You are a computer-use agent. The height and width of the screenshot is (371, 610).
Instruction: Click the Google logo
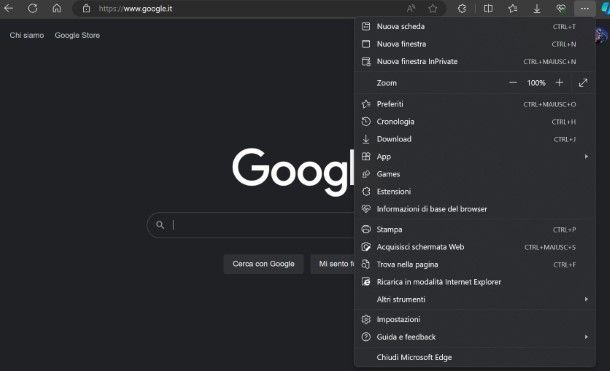click(293, 171)
